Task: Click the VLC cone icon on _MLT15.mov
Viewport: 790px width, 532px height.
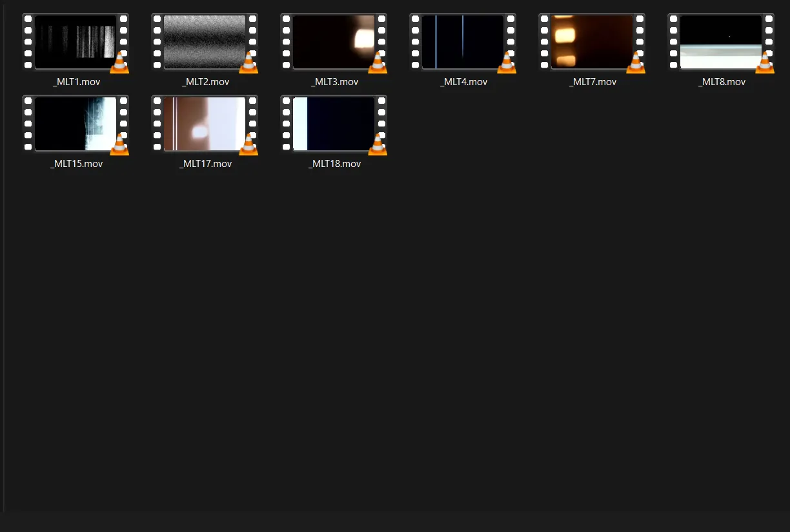Action: coord(119,146)
